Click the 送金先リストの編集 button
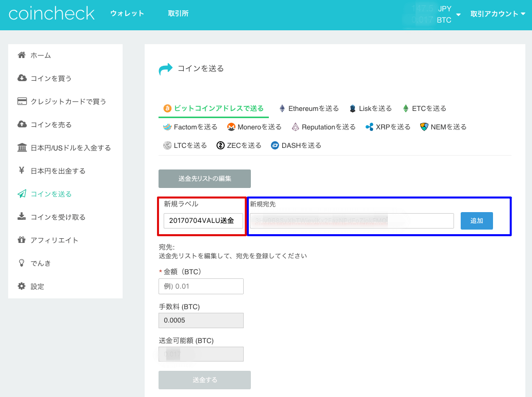532x397 pixels. pos(205,179)
